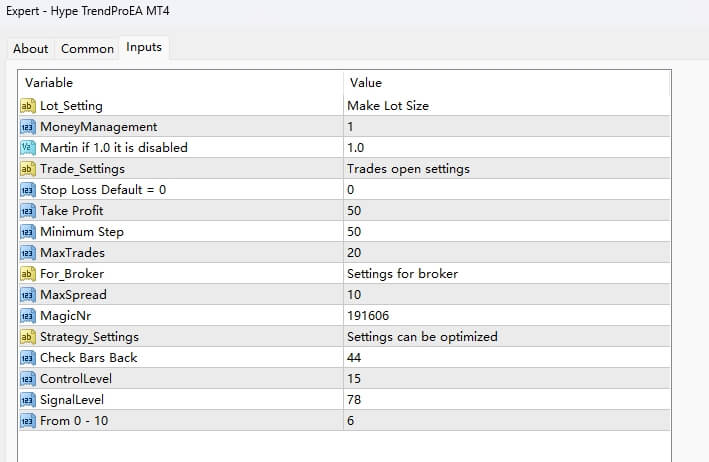Open the Common tab
Viewport: 709px width, 462px height.
click(x=87, y=48)
